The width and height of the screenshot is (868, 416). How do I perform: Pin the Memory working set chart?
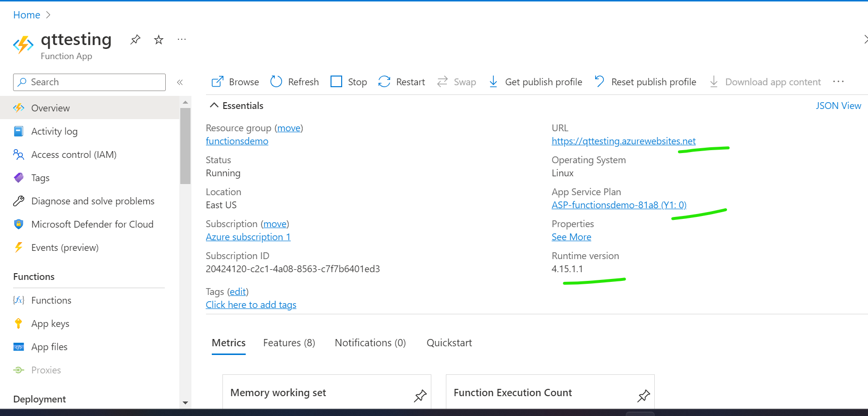pos(420,396)
